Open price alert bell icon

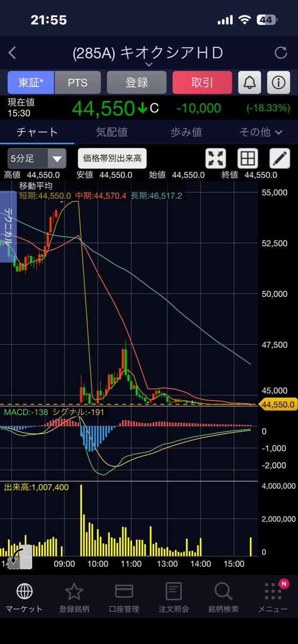point(250,83)
